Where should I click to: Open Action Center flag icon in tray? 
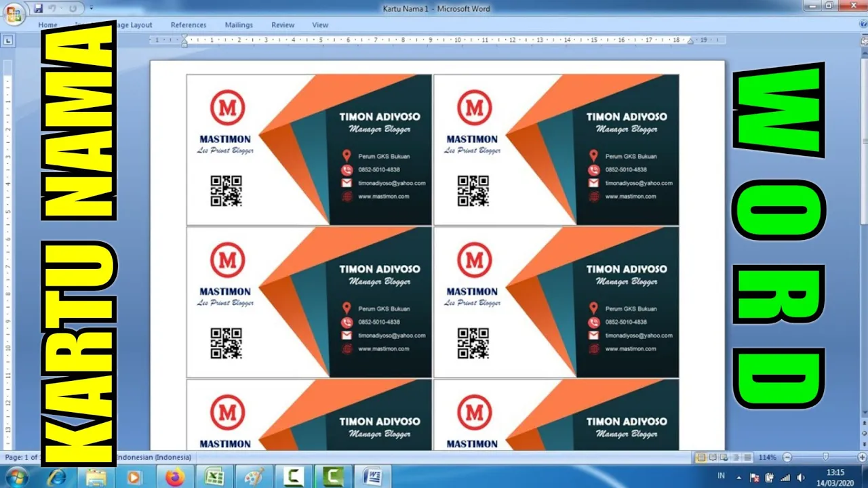coord(755,477)
